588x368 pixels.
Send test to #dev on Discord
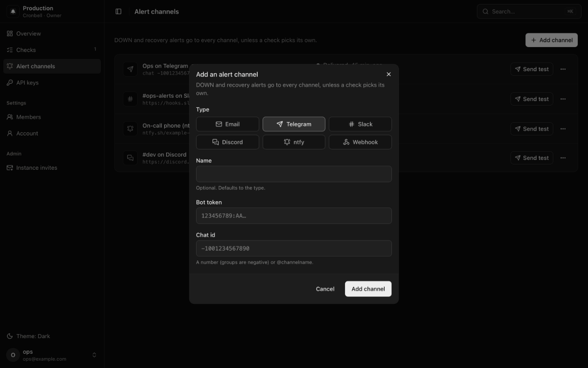click(532, 158)
